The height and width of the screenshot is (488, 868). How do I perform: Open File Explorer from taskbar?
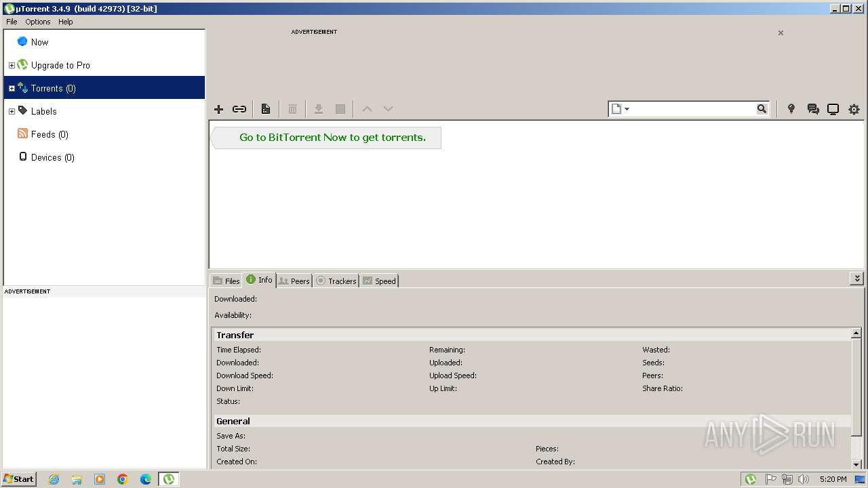point(77,479)
